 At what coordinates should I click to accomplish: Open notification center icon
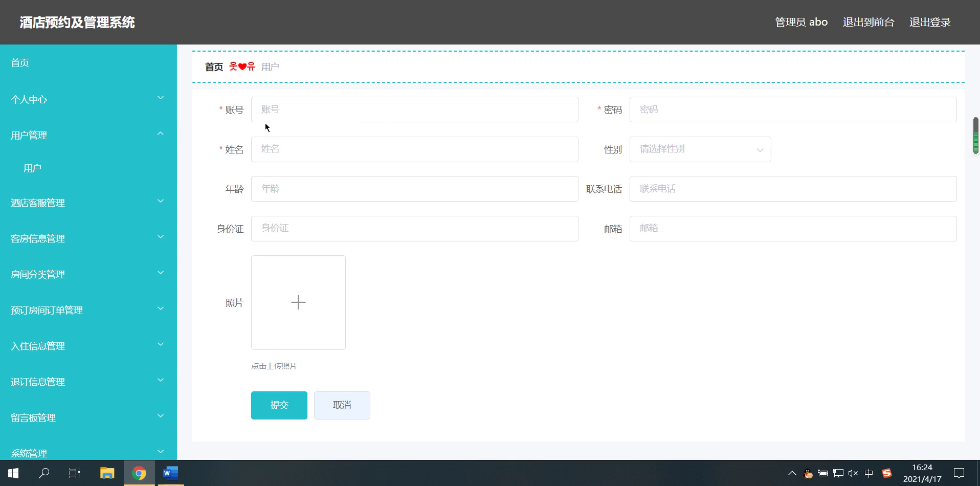coord(959,473)
